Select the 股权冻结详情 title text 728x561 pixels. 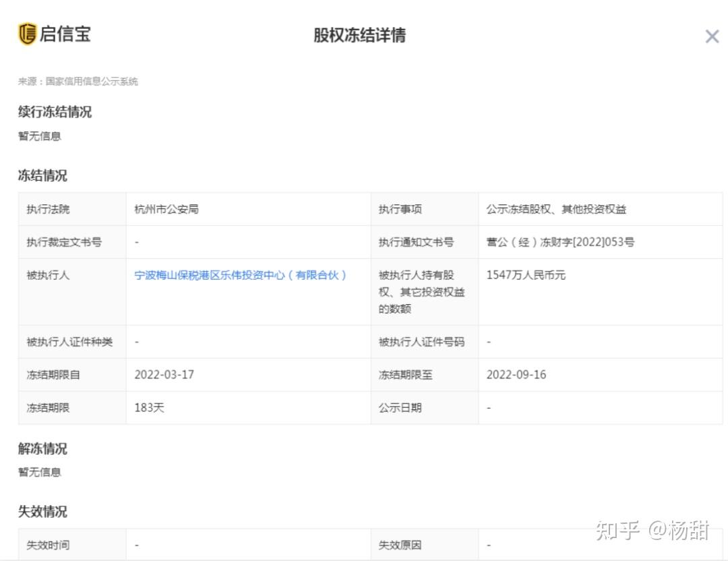[x=359, y=35]
